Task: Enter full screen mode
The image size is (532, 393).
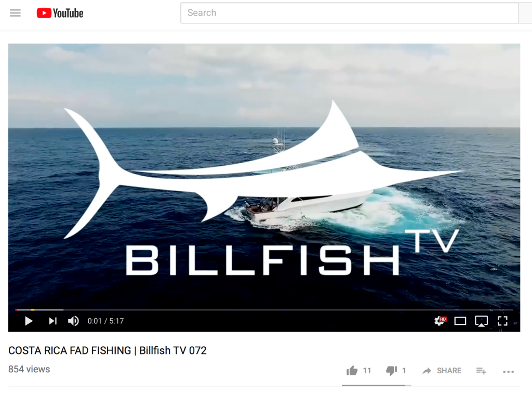Action: point(502,321)
